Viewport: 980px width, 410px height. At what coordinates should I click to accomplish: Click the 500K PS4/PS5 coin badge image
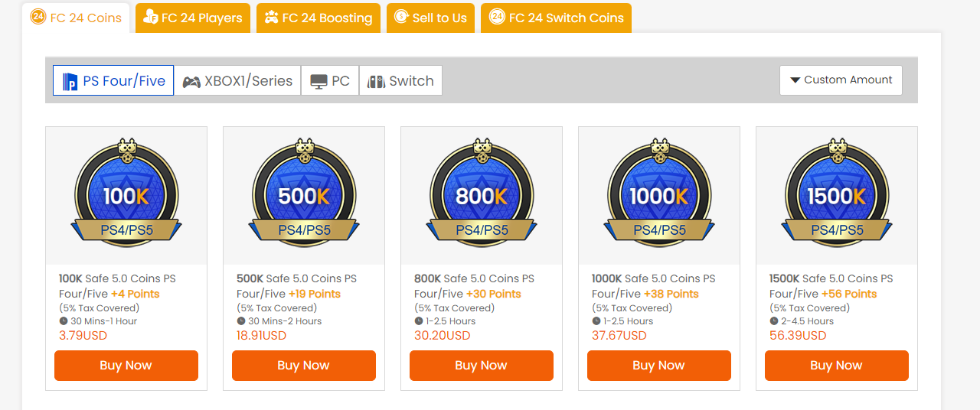tap(304, 195)
